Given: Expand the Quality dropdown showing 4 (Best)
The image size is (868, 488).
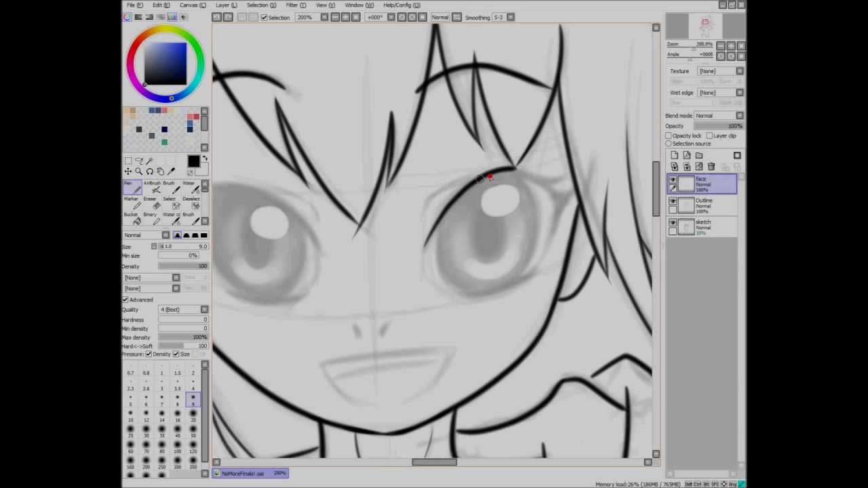Looking at the screenshot, I should tap(204, 309).
